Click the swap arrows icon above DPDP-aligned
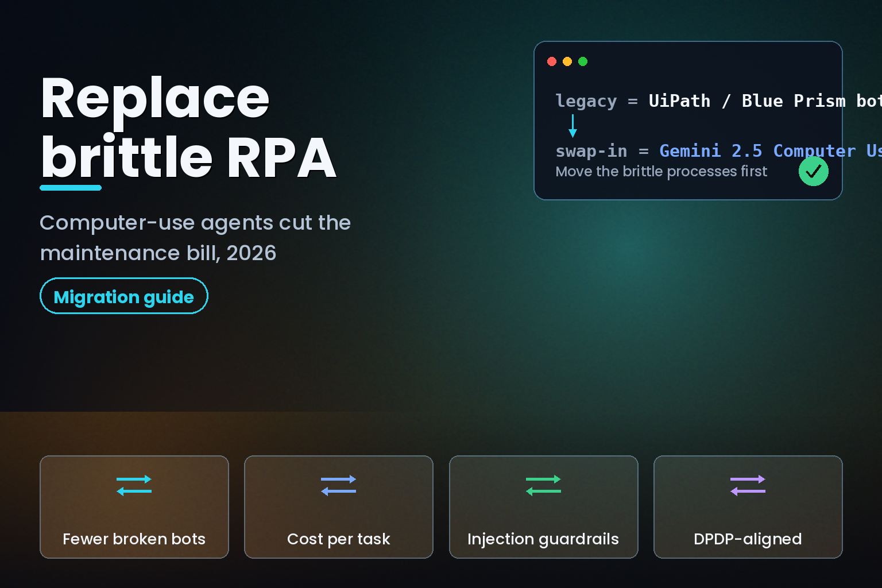The width and height of the screenshot is (882, 588). pos(748,485)
